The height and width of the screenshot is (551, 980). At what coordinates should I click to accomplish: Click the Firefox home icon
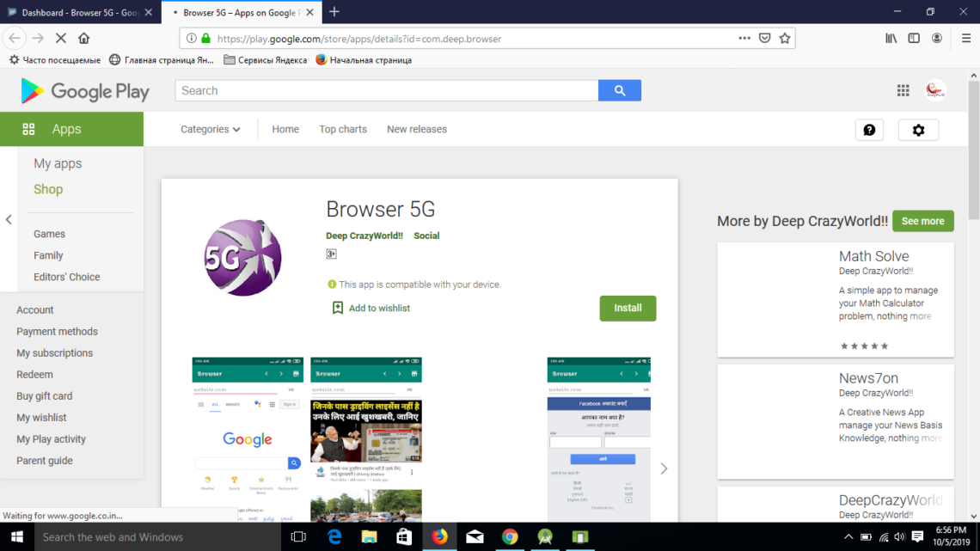(x=83, y=38)
